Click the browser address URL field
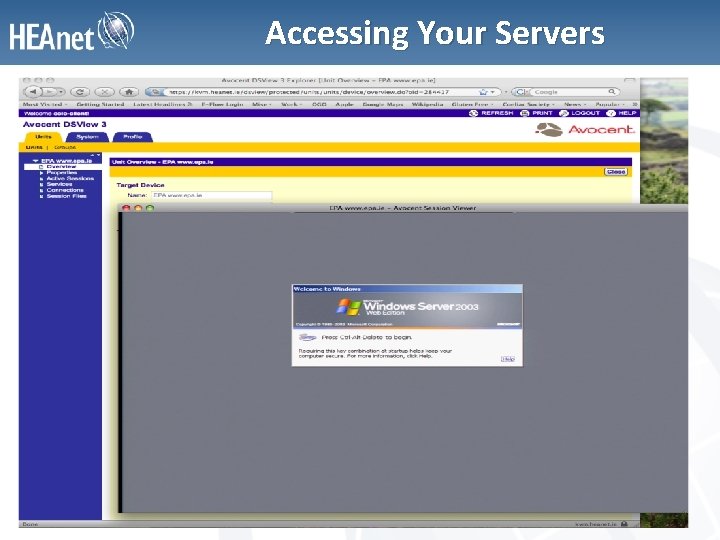720x540 pixels. tap(321, 92)
